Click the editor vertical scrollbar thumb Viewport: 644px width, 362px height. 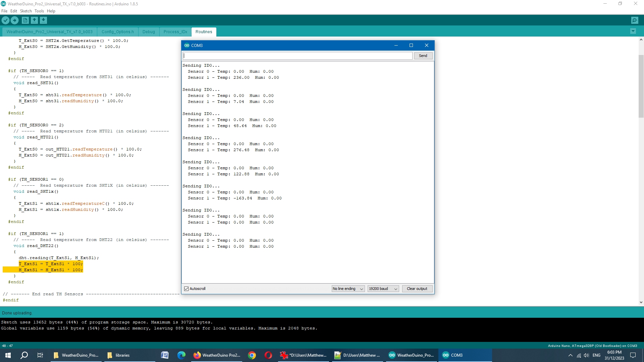pos(641,85)
